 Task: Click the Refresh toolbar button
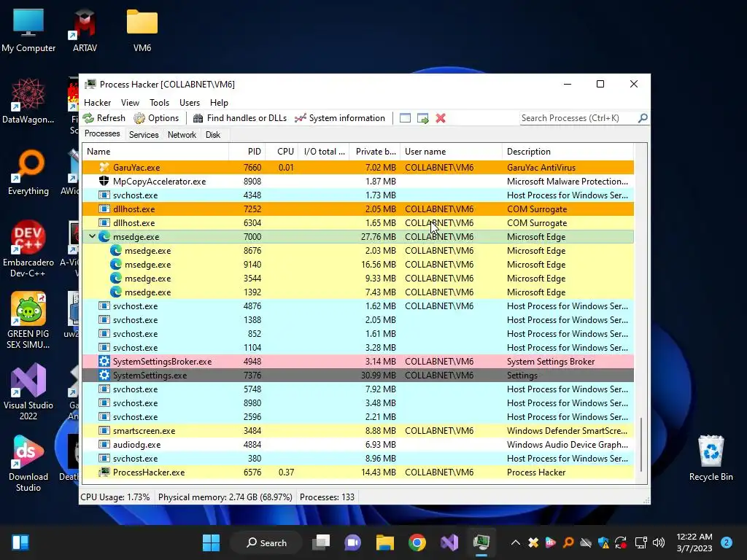(104, 118)
